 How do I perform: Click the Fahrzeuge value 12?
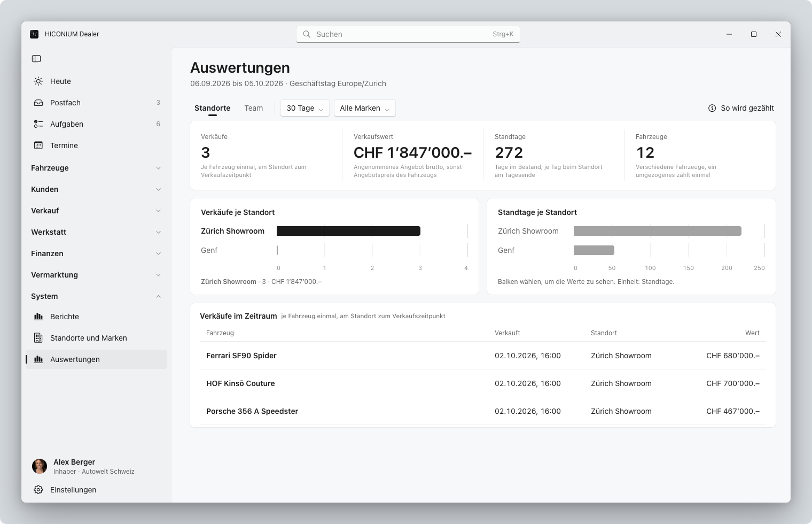(645, 153)
